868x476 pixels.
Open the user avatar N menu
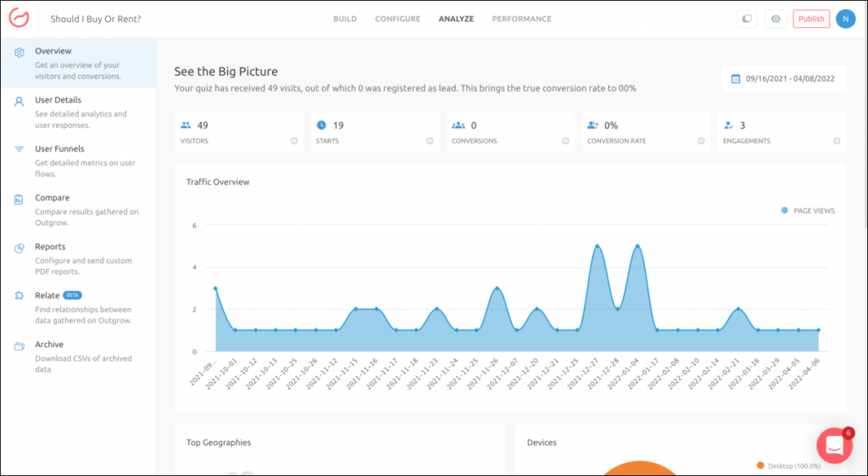coord(845,19)
